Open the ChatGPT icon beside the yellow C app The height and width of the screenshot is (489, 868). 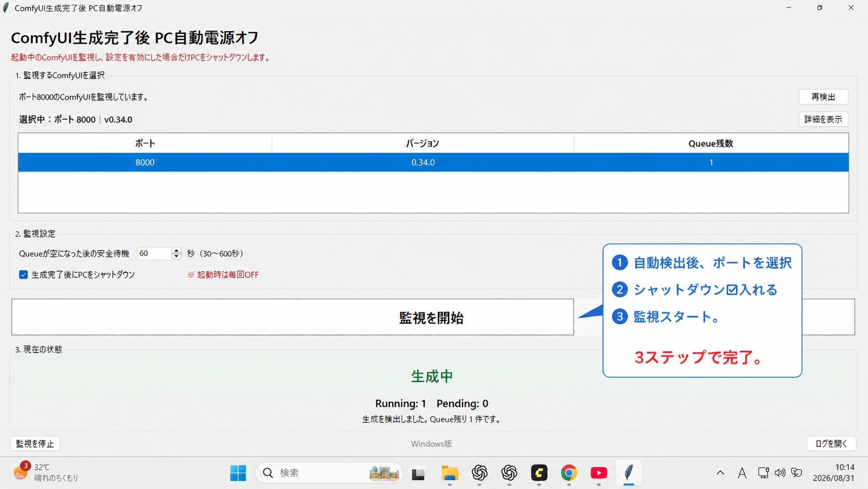click(x=509, y=473)
